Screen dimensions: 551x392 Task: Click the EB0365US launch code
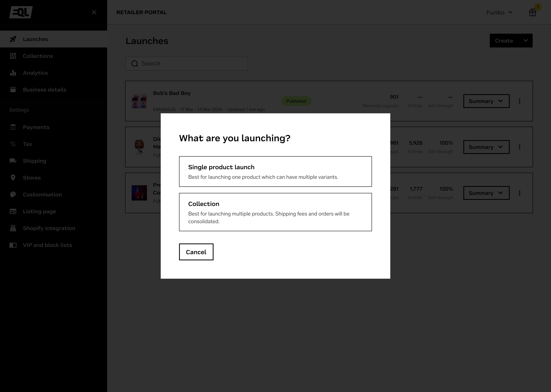(x=164, y=109)
